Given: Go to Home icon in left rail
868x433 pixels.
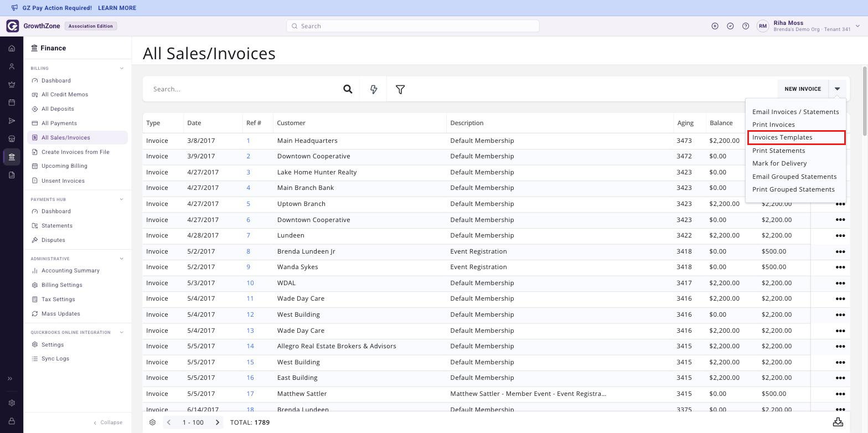Looking at the screenshot, I should 12,48.
